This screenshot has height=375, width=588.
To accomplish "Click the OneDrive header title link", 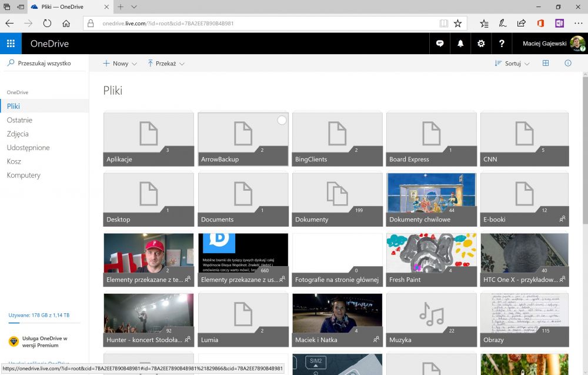I will (x=49, y=44).
